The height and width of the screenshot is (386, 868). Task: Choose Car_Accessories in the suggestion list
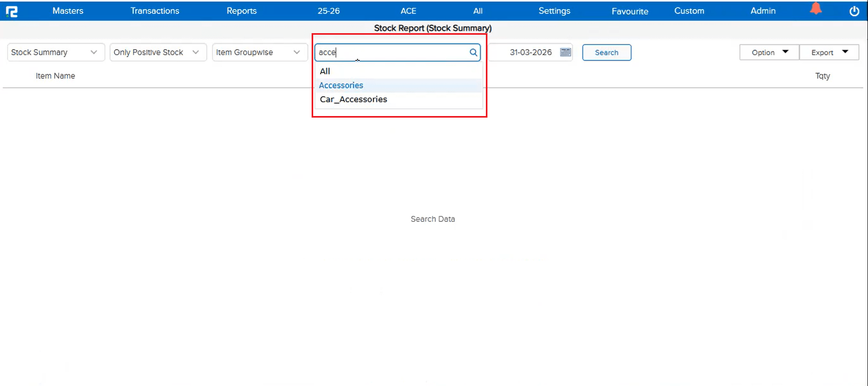(x=353, y=99)
